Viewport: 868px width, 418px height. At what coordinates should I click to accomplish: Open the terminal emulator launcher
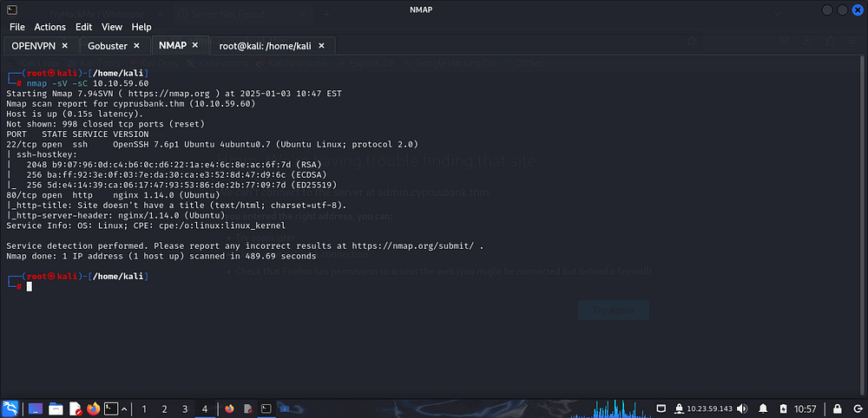[x=112, y=408]
